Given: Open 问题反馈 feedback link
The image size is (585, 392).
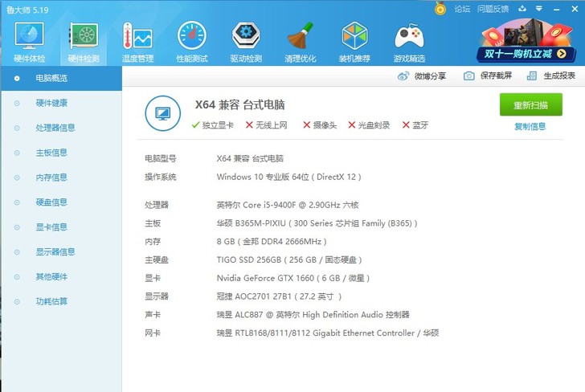Looking at the screenshot, I should point(493,9).
